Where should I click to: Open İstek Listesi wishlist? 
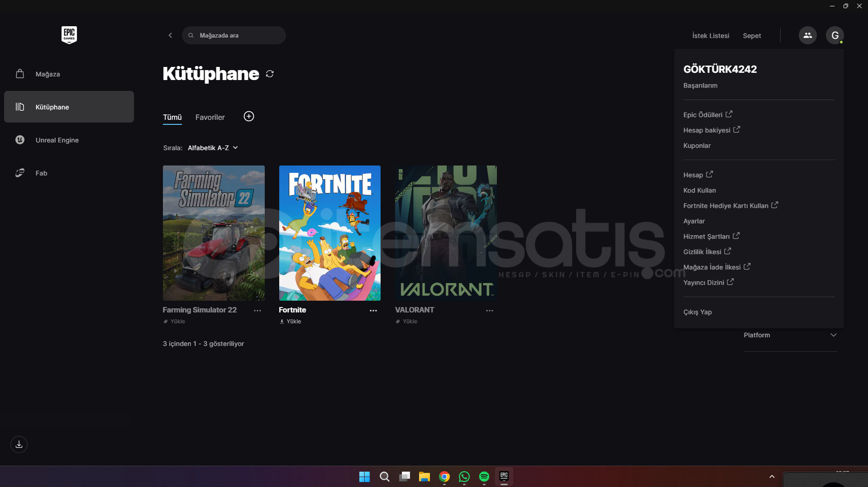(x=711, y=36)
